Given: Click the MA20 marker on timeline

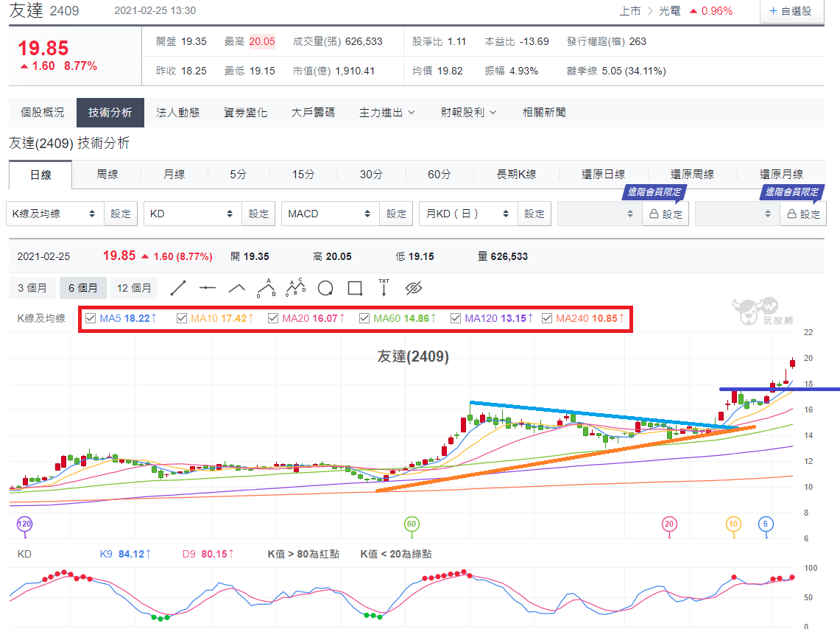Looking at the screenshot, I should (x=668, y=524).
